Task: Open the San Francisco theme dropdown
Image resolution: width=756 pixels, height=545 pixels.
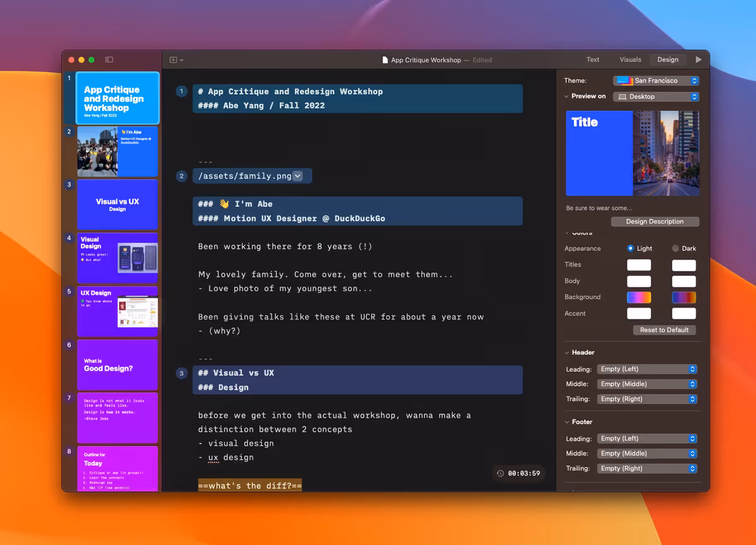Action: [656, 81]
